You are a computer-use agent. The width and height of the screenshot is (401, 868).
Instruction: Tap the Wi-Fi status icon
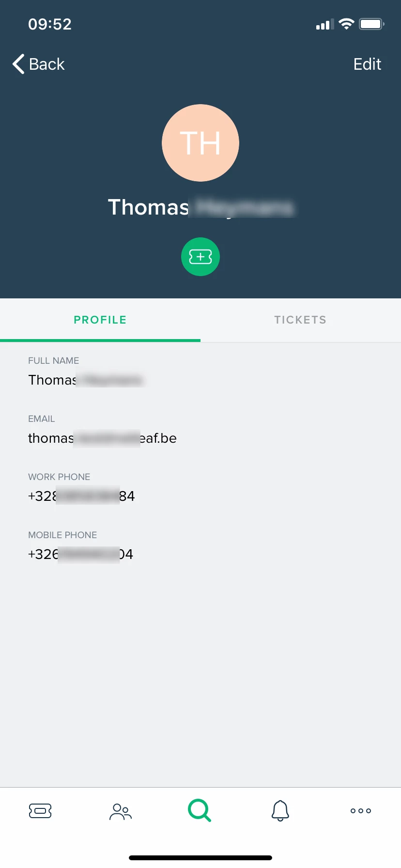pos(346,24)
